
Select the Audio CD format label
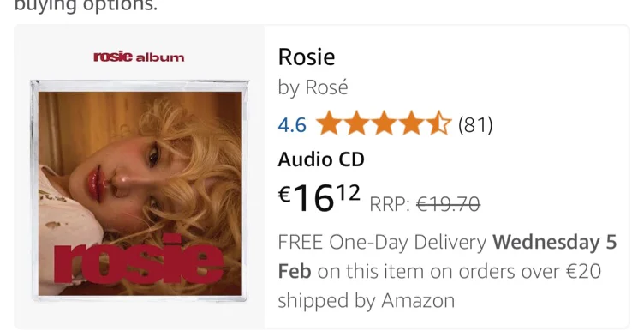point(321,159)
